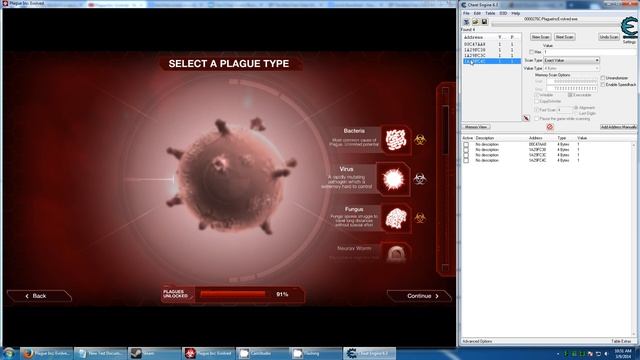Screen dimensions: 640x360
Task: Open the D3D menu in Cheat Engine
Action: 503,13
